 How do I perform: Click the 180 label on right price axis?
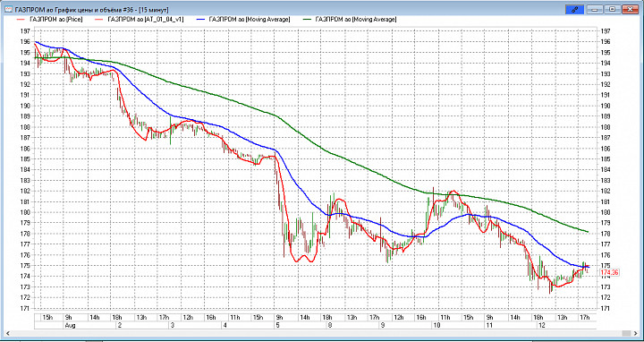pos(605,212)
